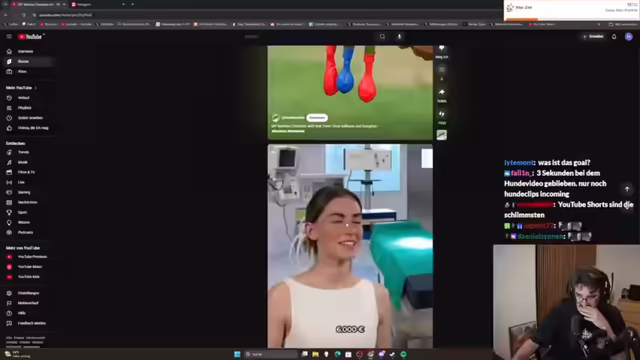Open Videos, die ich mag
Screen dimensions: 640x360
27,128
